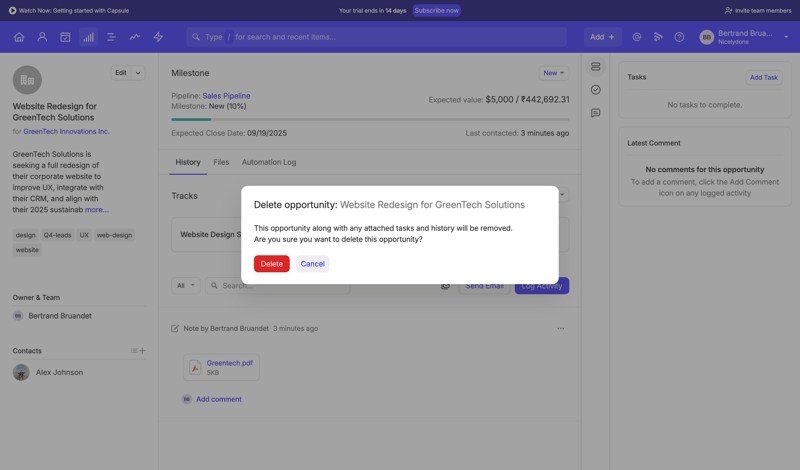Cancel the delete opportunity dialog
The image size is (800, 470).
(x=312, y=264)
